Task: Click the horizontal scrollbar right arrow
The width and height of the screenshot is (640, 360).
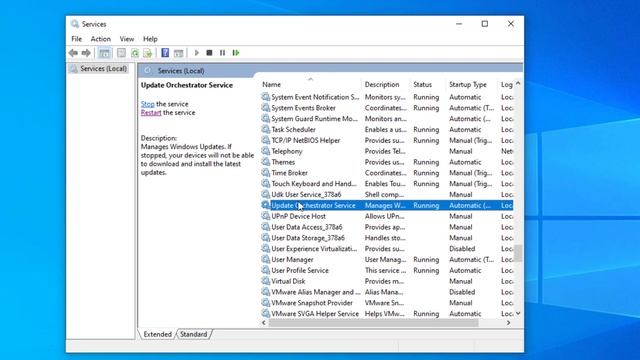Action: point(509,323)
